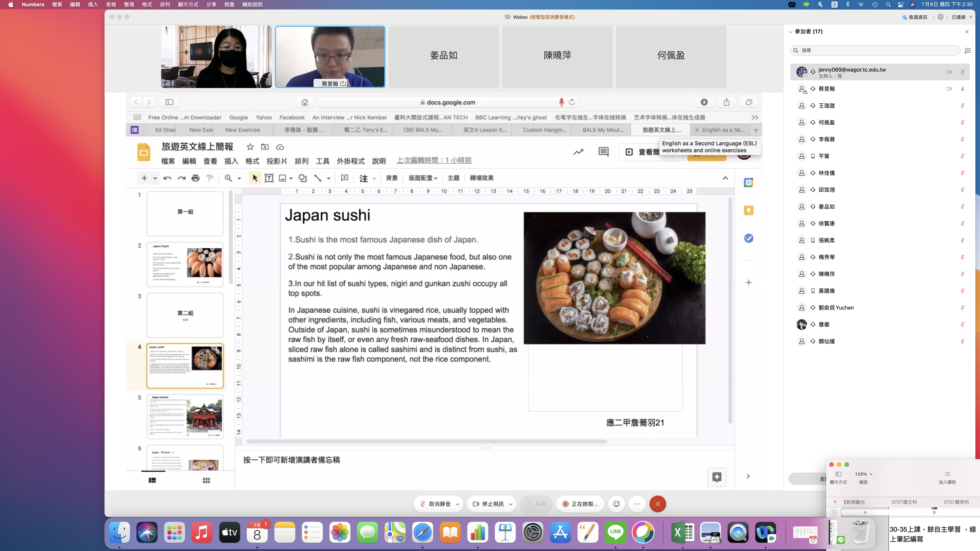This screenshot has width=980, height=551.
Task: Open Google Keep in the side panel
Action: pos(748,210)
